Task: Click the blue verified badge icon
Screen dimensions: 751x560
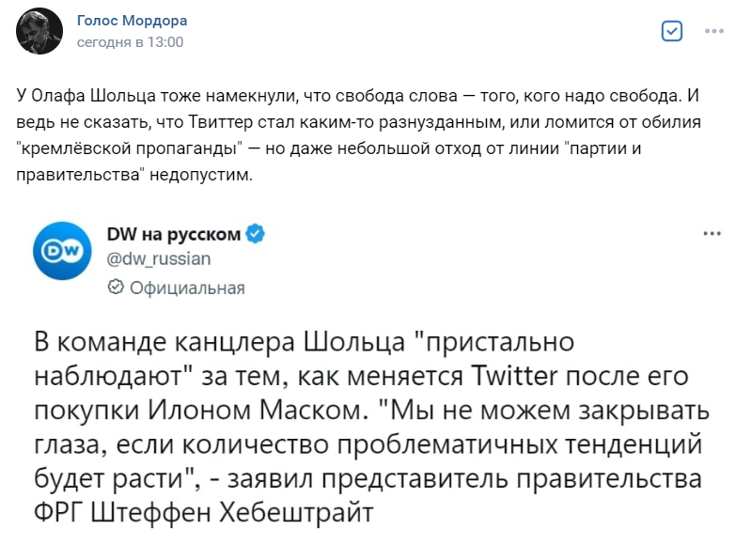Action: [255, 235]
